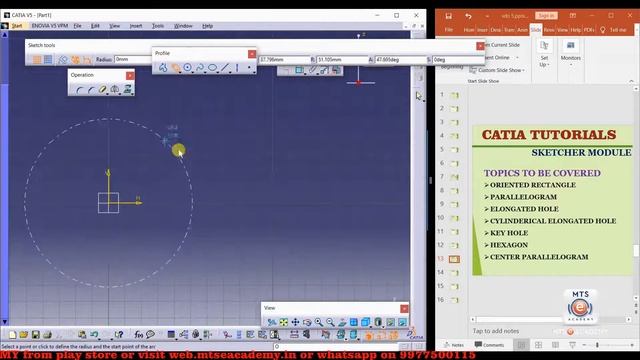Open the File menu in CATIA
The width and height of the screenshot is (640, 360).
77,26
